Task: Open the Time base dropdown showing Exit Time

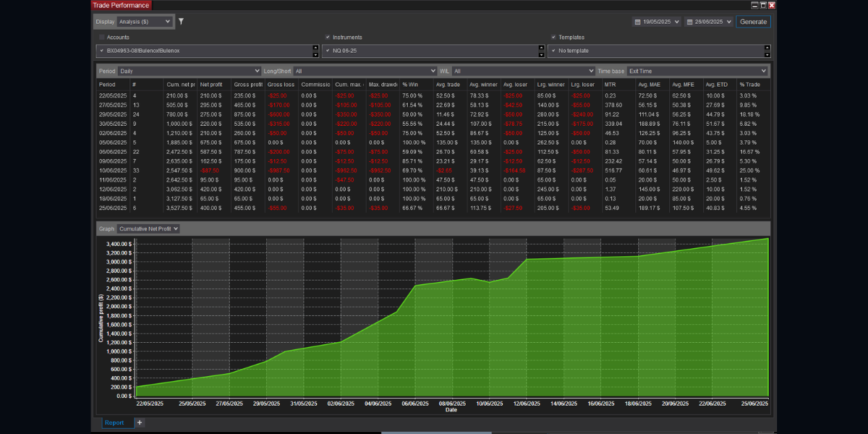Action: 697,71
